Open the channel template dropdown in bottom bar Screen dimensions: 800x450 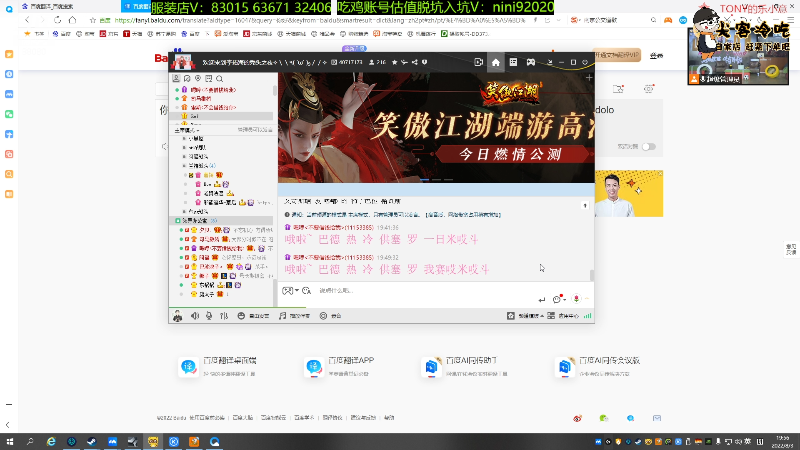pos(524,316)
